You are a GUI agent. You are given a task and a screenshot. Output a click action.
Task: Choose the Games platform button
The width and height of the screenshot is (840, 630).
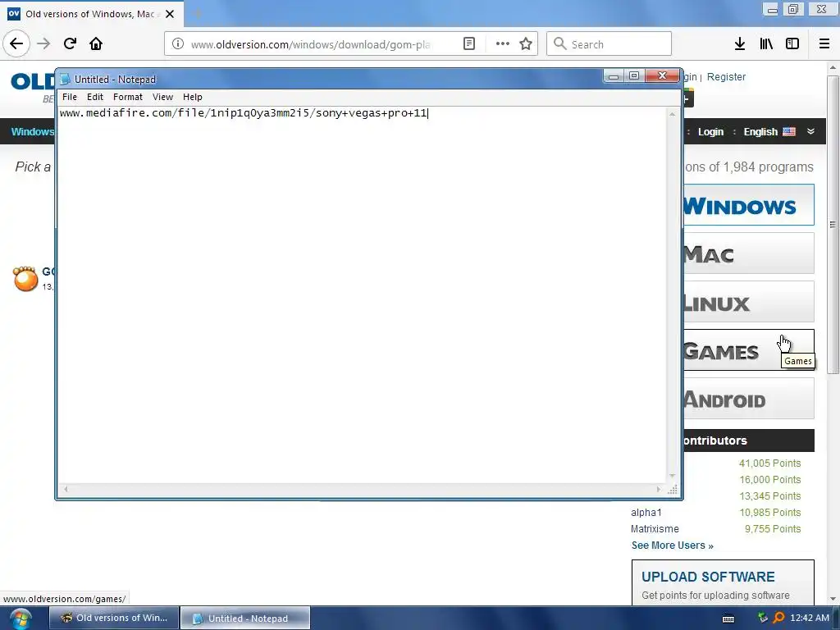(x=748, y=349)
